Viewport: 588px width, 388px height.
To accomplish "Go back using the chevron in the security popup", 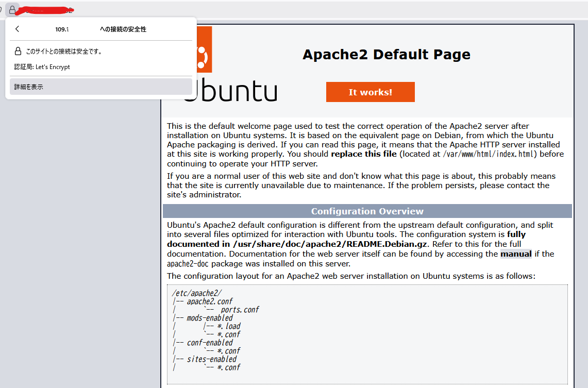I will click(17, 29).
